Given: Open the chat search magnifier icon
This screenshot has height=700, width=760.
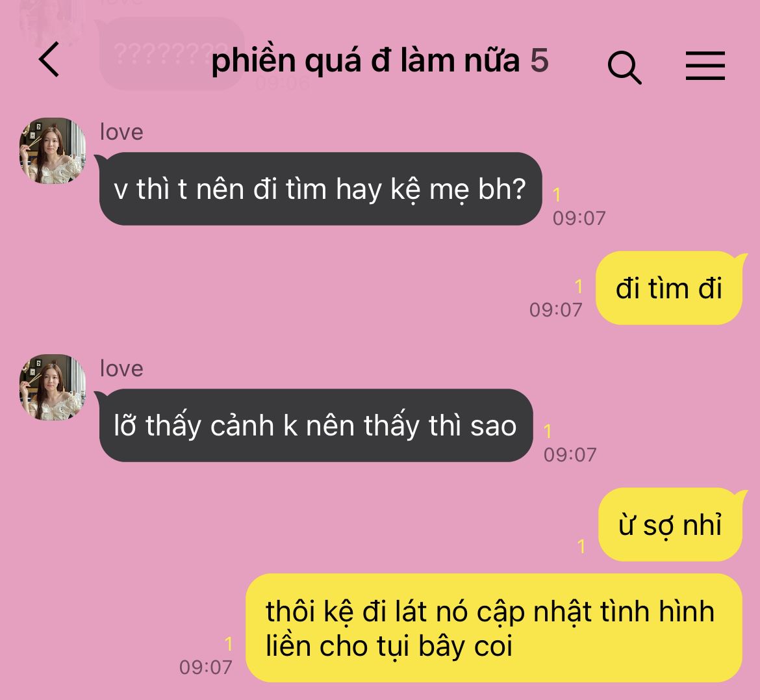Looking at the screenshot, I should 624,67.
